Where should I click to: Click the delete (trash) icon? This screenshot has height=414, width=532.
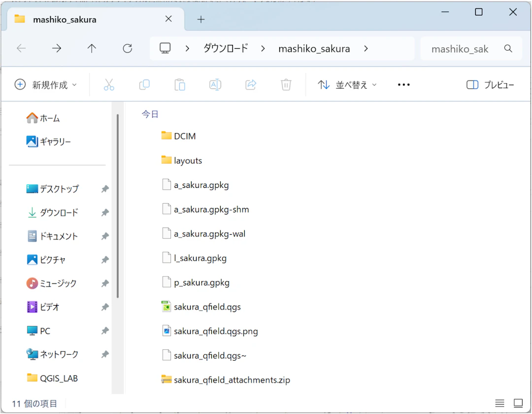[x=286, y=84]
